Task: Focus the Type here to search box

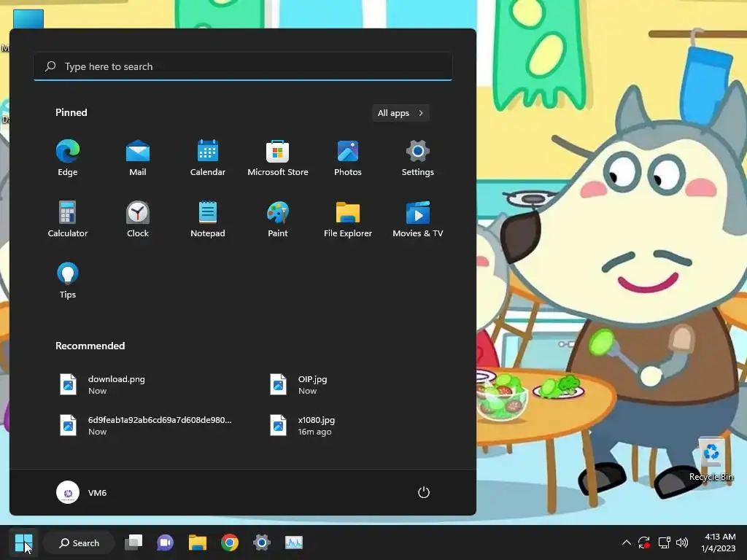Action: point(243,66)
